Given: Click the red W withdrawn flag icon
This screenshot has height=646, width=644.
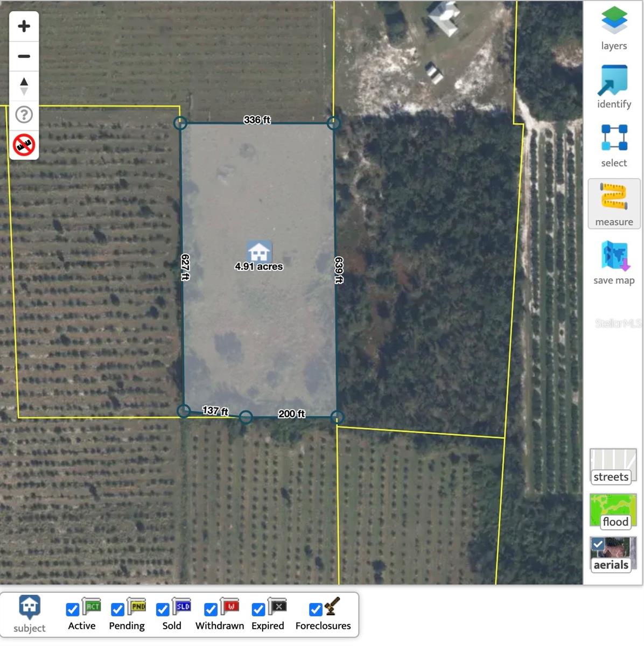Looking at the screenshot, I should 230,606.
